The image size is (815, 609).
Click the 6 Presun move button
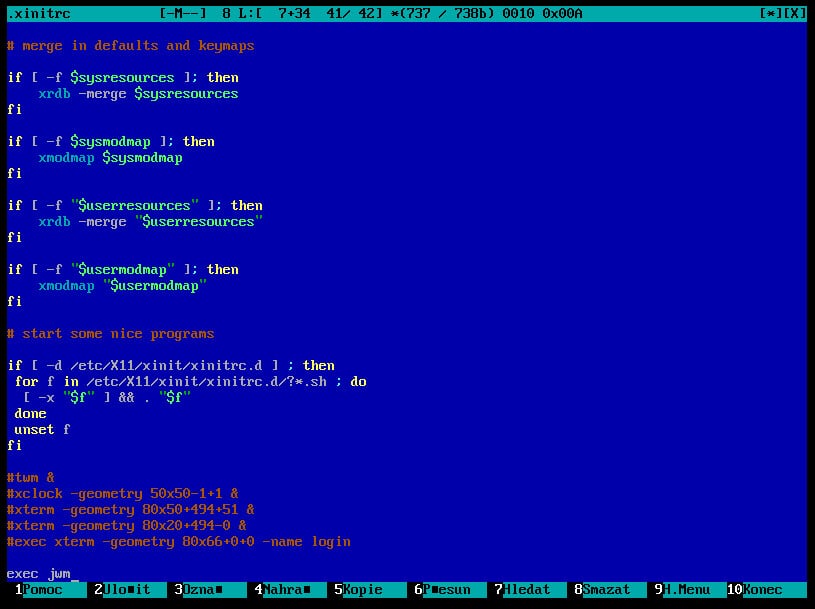pyautogui.click(x=450, y=590)
